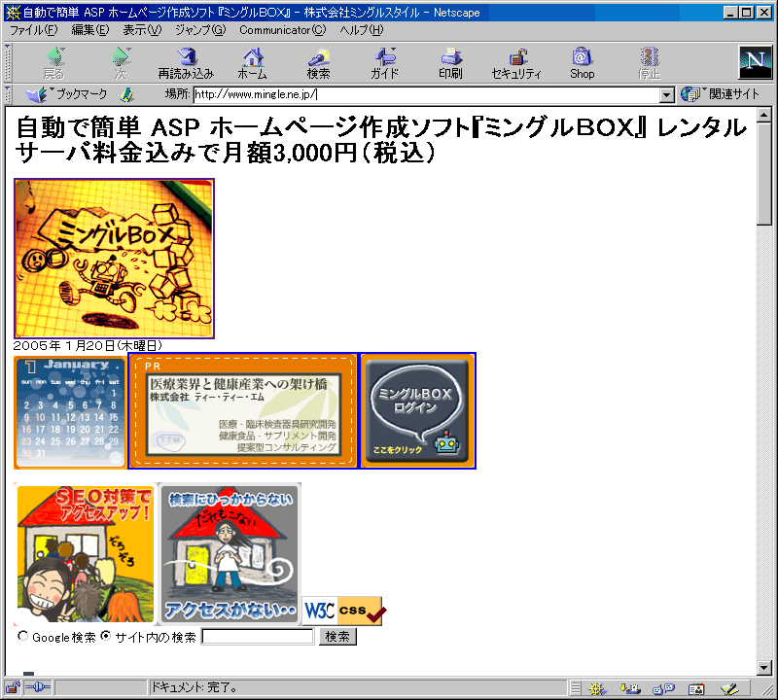
Task: Open the Address Book from the component bar
Action: [696, 688]
